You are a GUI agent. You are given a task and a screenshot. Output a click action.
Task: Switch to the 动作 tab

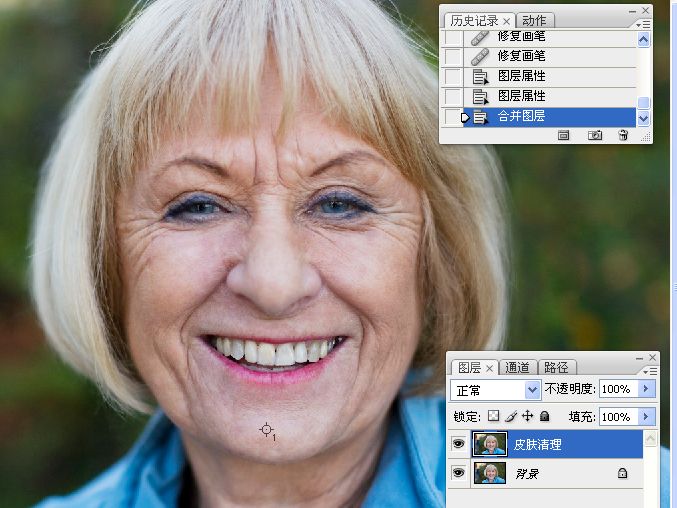point(534,20)
